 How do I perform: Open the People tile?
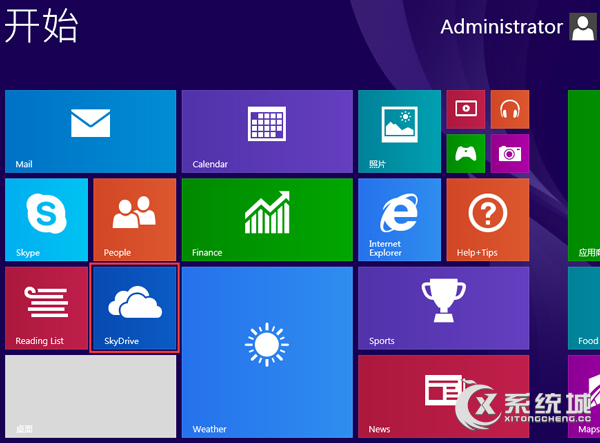tap(135, 220)
